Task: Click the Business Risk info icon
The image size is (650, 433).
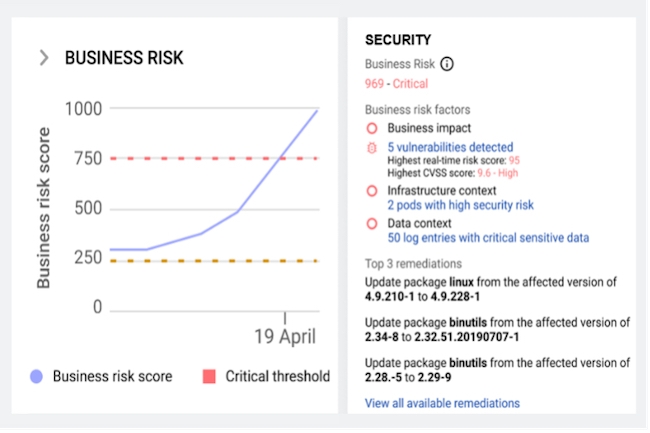Action: 447,64
